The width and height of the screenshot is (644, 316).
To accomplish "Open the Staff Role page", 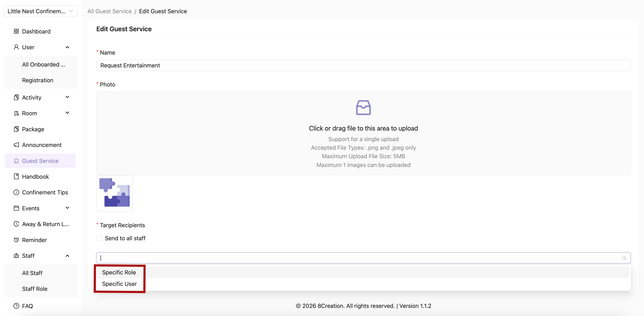I will [x=35, y=289].
